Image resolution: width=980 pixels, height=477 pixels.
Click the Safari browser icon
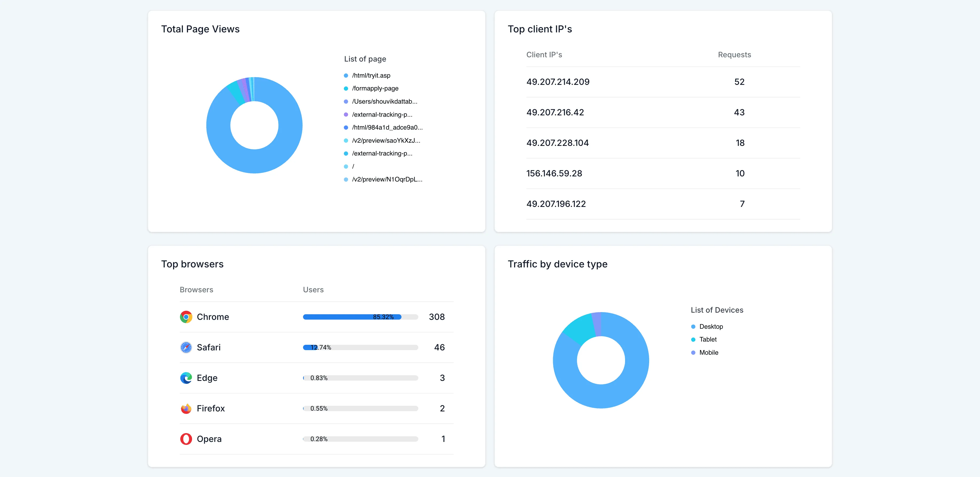coord(186,347)
